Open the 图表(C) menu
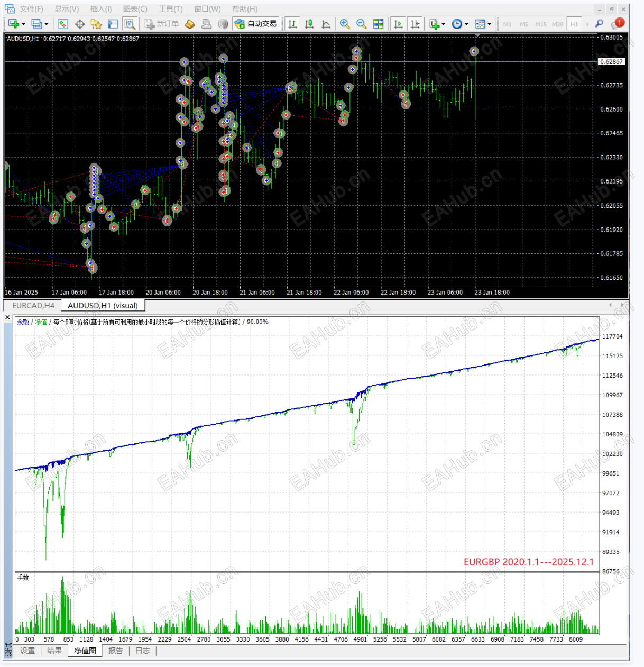 click(x=135, y=9)
